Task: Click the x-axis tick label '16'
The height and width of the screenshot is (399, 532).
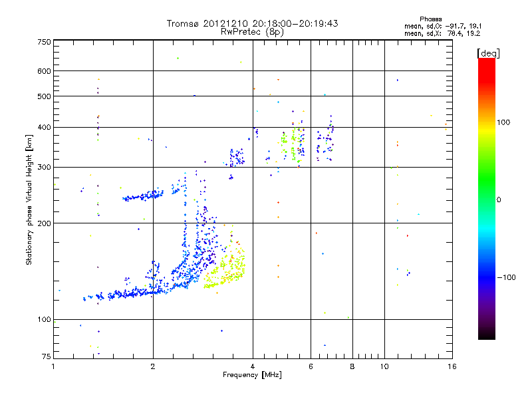Action: (x=452, y=366)
